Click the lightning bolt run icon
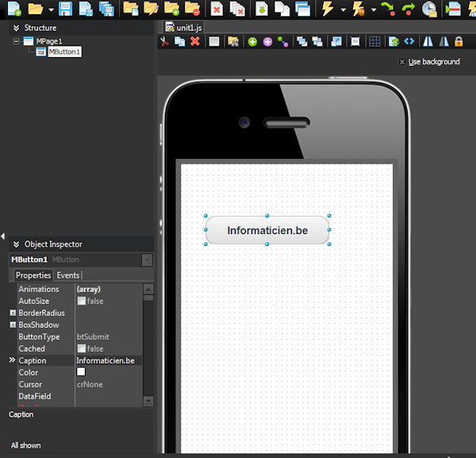The height and width of the screenshot is (458, 476). 328,10
